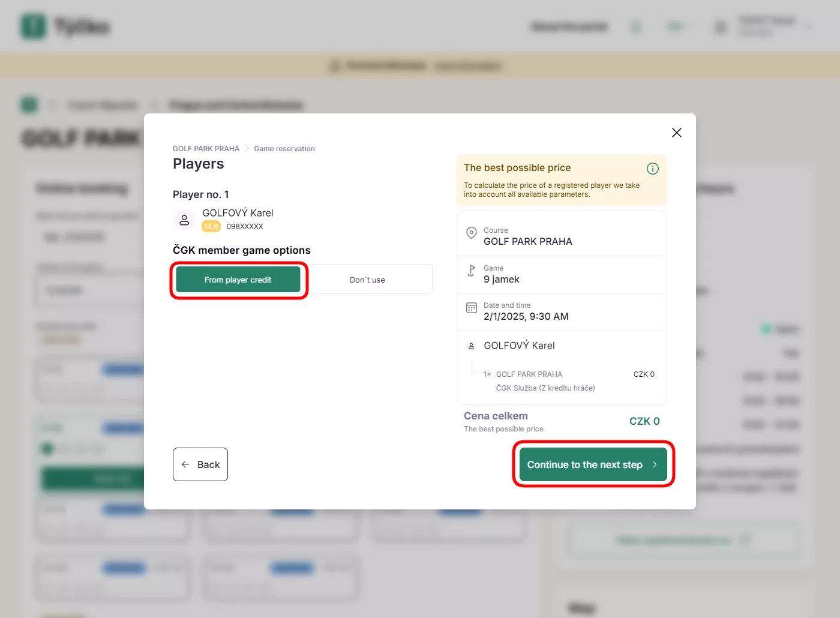The width and height of the screenshot is (840, 618).
Task: Click the Players dialog title
Action: (x=199, y=164)
